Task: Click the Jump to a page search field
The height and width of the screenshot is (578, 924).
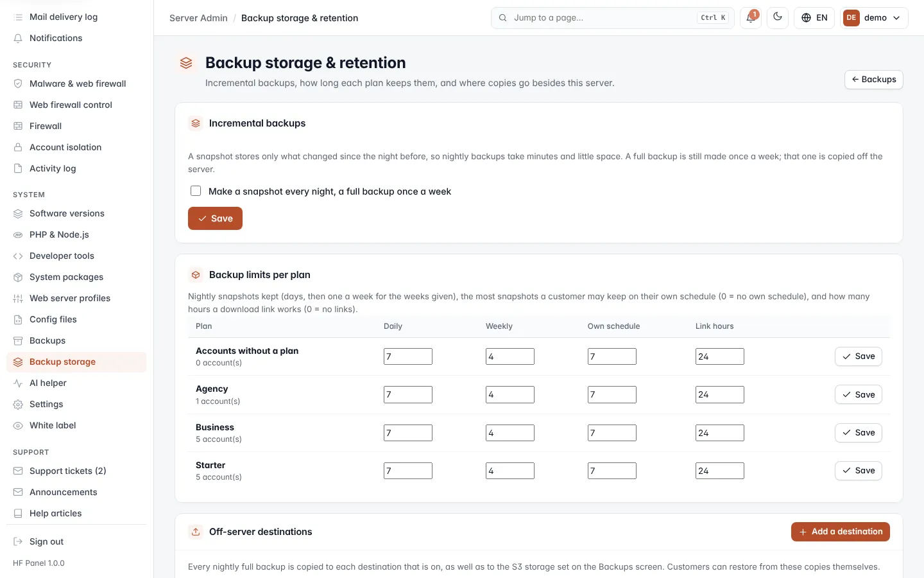Action: tap(613, 18)
